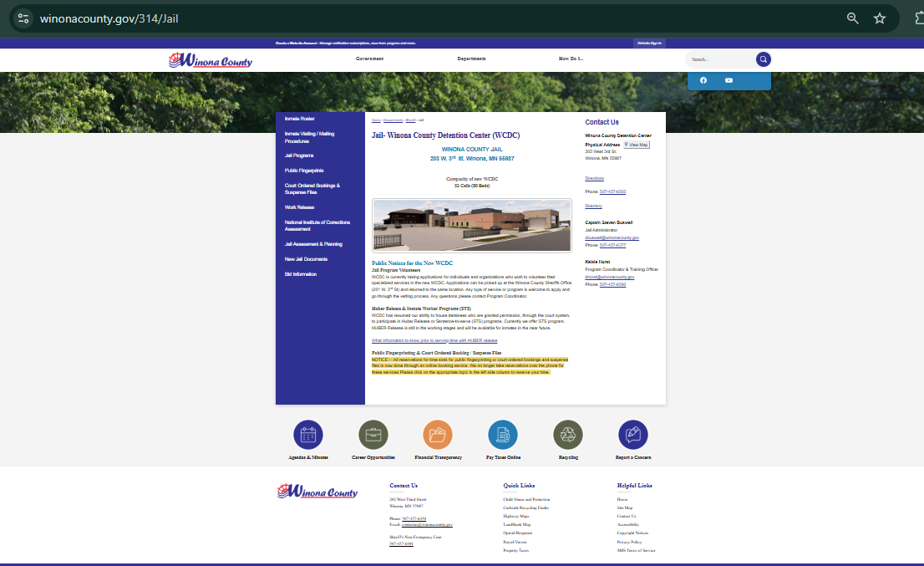Image resolution: width=924 pixels, height=566 pixels.
Task: Expand the Departments menu
Action: click(471, 59)
